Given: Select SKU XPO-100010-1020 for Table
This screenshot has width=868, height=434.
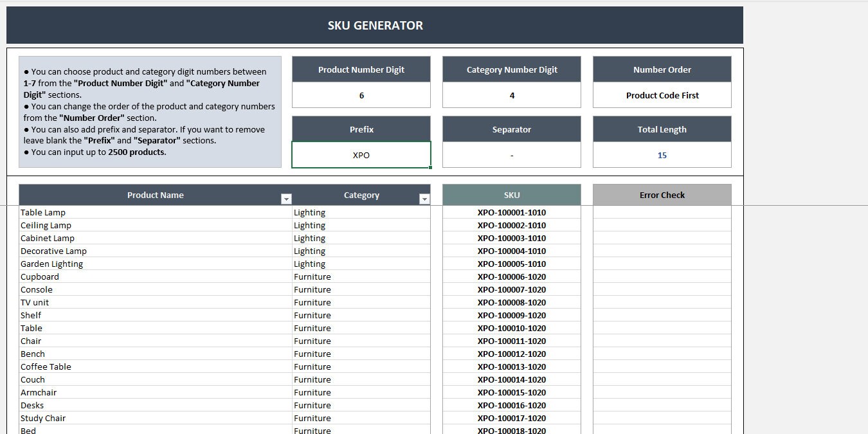Looking at the screenshot, I should point(511,328).
